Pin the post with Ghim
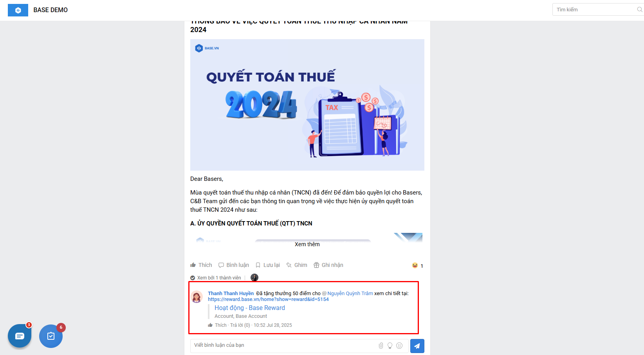Screen dimensions: 644x355 pos(297,265)
